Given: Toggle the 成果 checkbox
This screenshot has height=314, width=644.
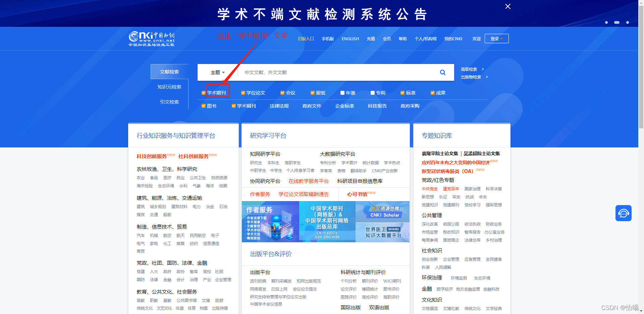Looking at the screenshot, I should coord(432,93).
